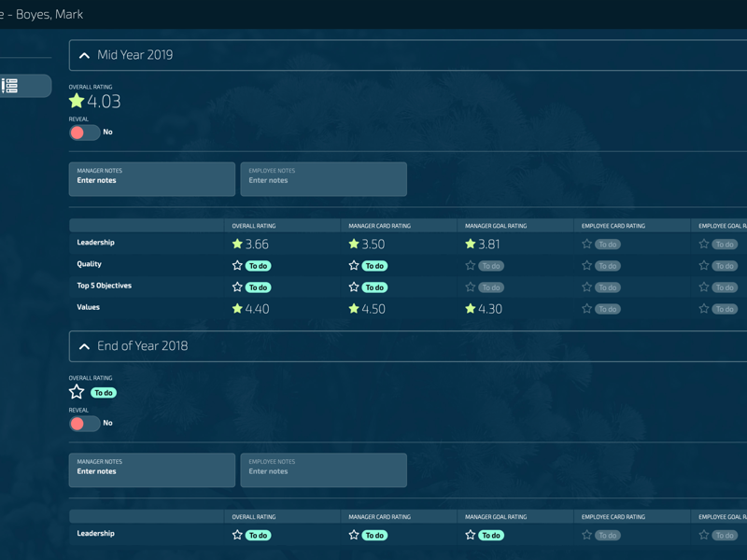Select the Top 5 Objectives row label
Screen dimensions: 747x560
[104, 286]
